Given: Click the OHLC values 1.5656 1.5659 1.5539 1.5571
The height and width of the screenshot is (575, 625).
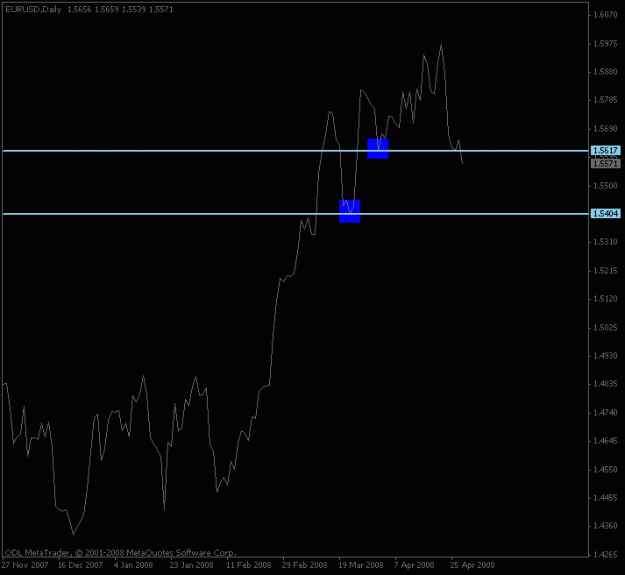Looking at the screenshot, I should point(120,9).
